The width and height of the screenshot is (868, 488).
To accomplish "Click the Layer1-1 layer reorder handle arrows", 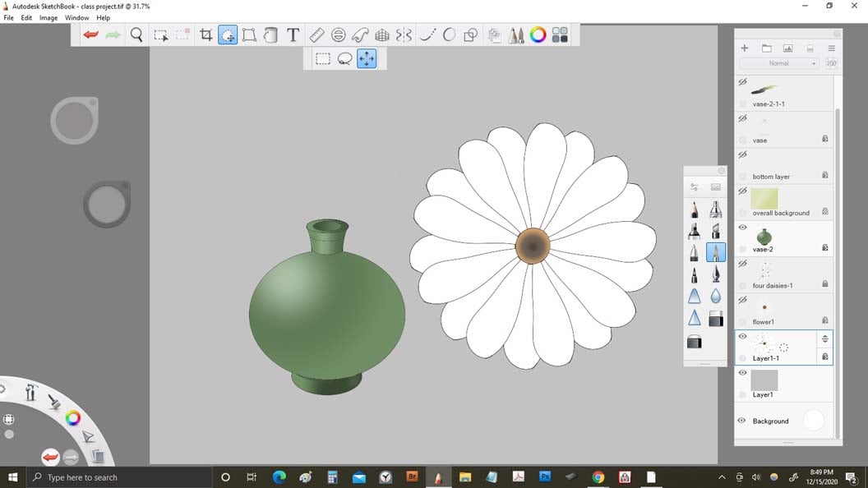I will [824, 338].
